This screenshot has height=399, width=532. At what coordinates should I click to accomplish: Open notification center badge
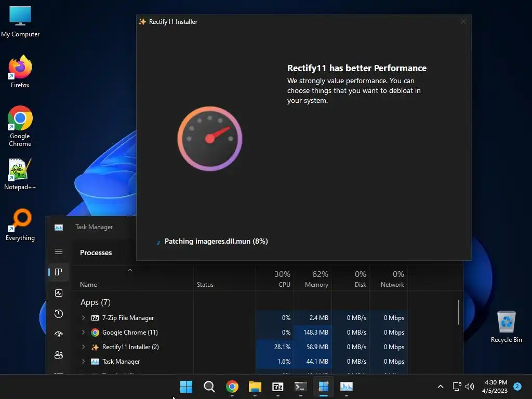(517, 386)
